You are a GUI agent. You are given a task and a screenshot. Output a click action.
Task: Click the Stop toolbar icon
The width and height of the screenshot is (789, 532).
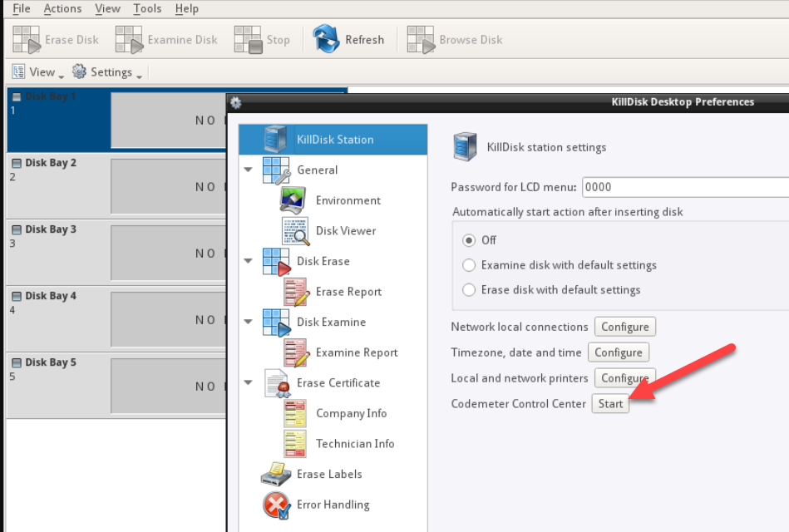[248, 40]
